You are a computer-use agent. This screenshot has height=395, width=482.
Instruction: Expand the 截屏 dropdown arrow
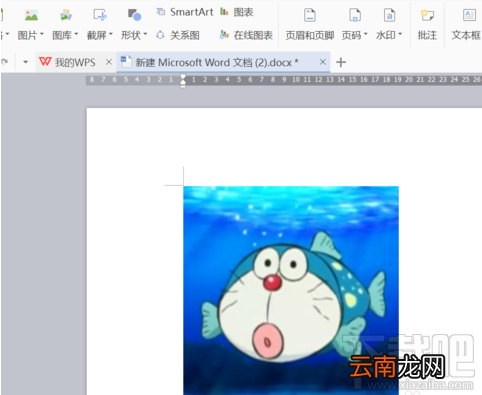(111, 34)
